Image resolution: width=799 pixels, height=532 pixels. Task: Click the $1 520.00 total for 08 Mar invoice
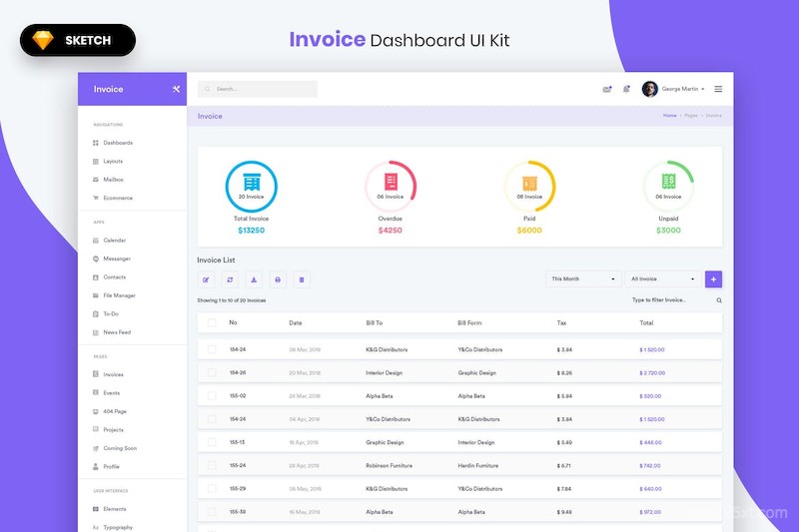[652, 349]
